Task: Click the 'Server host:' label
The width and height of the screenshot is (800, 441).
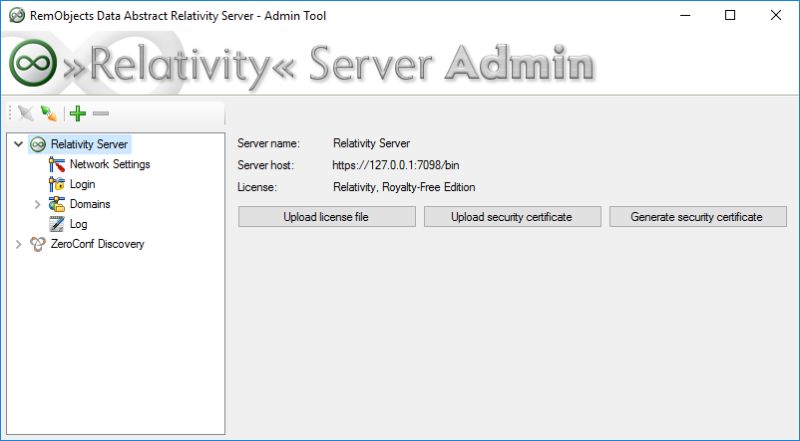Action: [x=265, y=165]
